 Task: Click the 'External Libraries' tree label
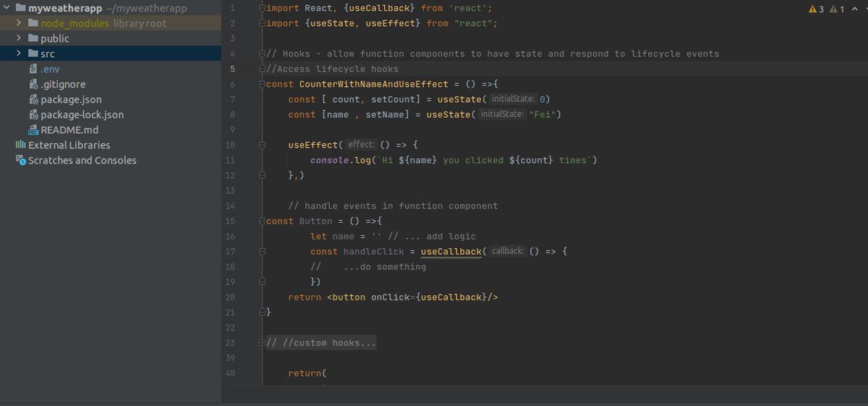[x=69, y=145]
